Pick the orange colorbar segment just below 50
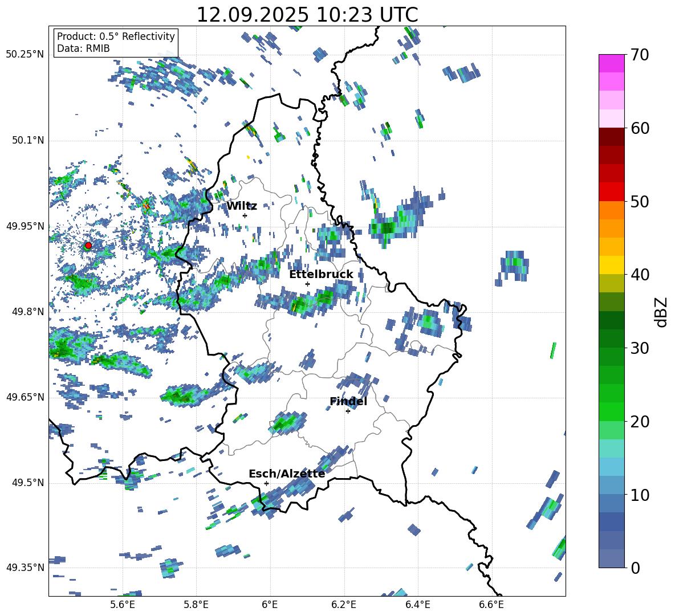 [611, 210]
